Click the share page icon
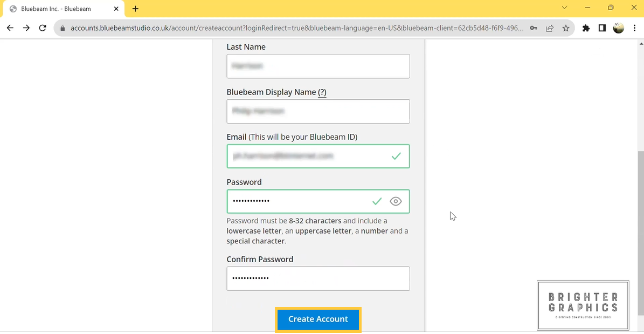The height and width of the screenshot is (334, 644). (x=550, y=28)
